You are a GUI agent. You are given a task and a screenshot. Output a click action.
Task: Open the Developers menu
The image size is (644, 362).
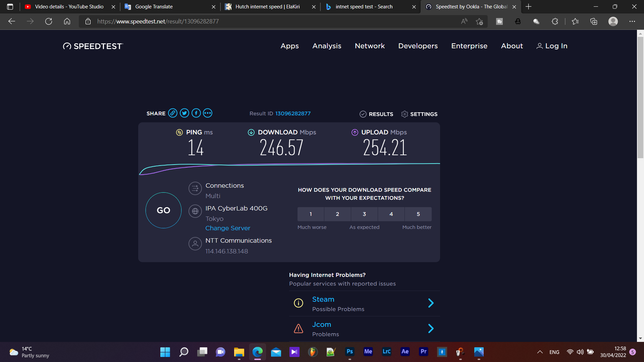pyautogui.click(x=418, y=46)
